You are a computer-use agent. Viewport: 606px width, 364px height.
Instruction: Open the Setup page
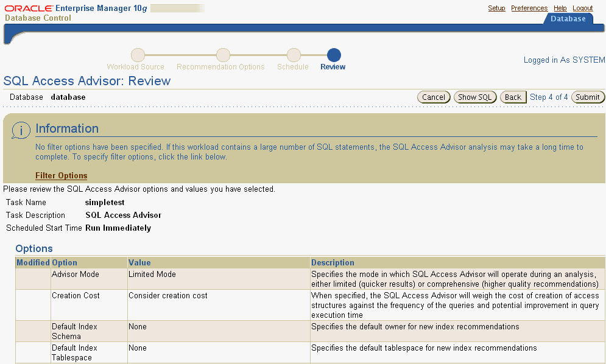[496, 8]
